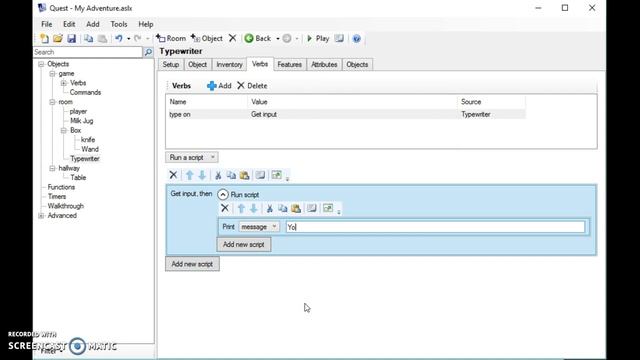Delete the element with the toolbar X icon
The height and width of the screenshot is (360, 640).
coord(232,38)
